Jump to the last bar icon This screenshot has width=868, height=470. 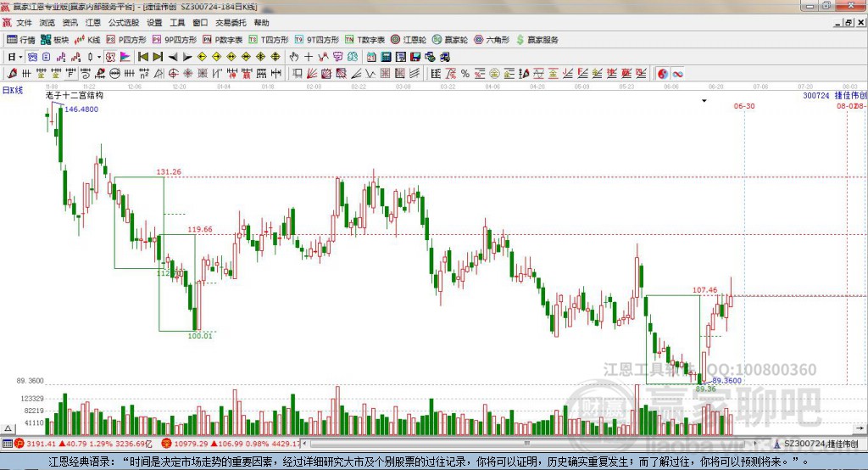158,57
